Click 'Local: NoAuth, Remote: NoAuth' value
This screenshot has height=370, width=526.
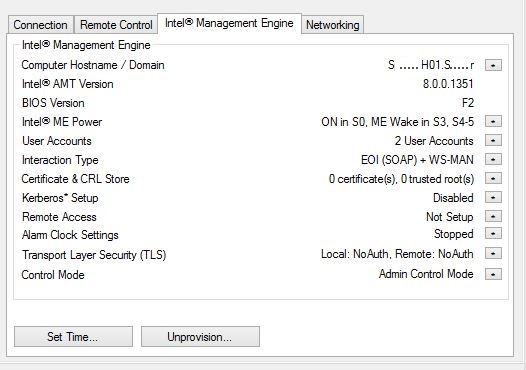tap(397, 254)
